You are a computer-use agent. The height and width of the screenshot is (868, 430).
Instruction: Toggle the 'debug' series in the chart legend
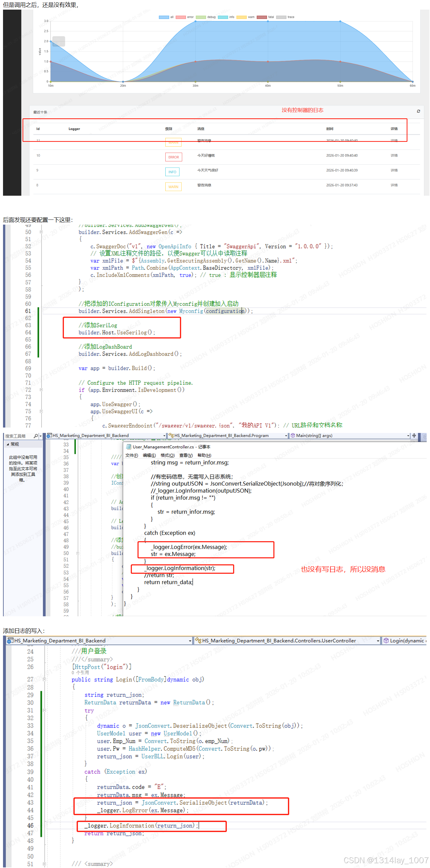[206, 17]
